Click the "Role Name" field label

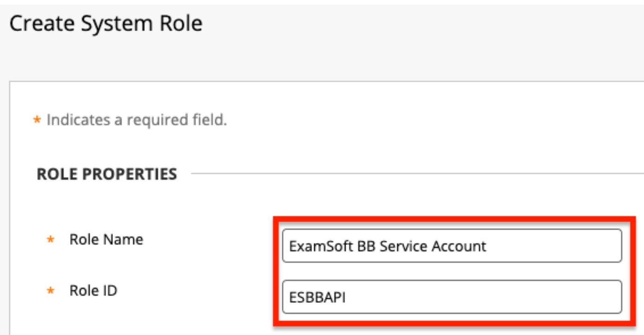point(106,240)
